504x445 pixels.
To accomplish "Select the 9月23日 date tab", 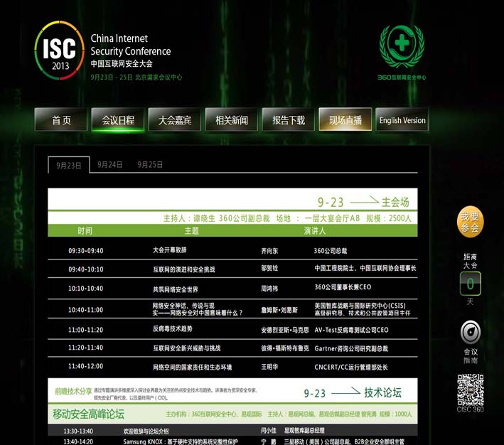I will click(x=69, y=165).
